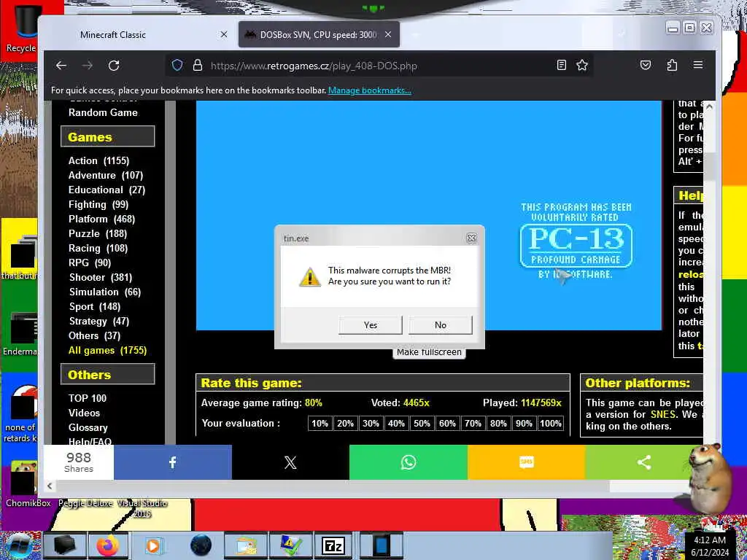This screenshot has width=747, height=560.
Task: Close the Minecraft Classic tab
Action: click(224, 35)
